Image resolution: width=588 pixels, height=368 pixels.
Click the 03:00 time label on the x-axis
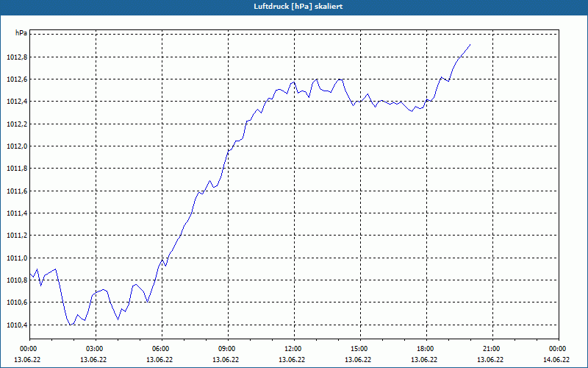coord(96,349)
